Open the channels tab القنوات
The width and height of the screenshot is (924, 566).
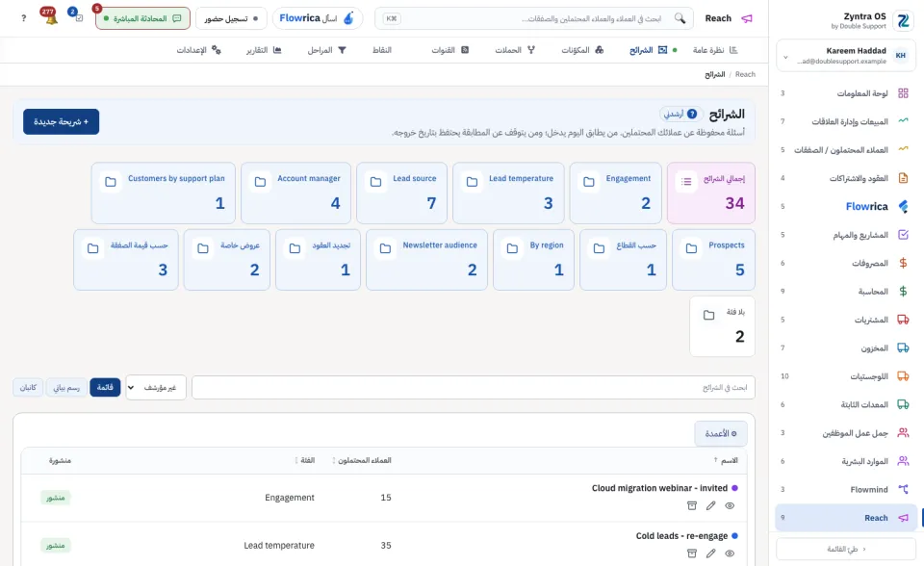coord(450,50)
